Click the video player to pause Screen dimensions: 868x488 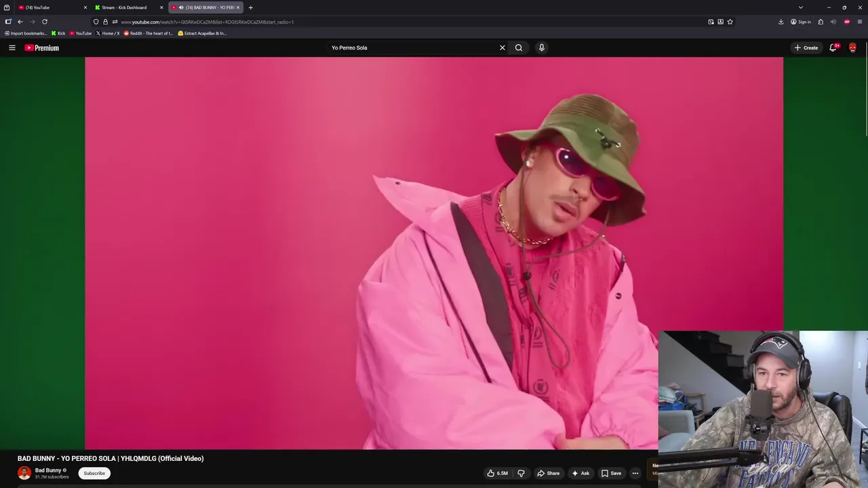coord(434,253)
